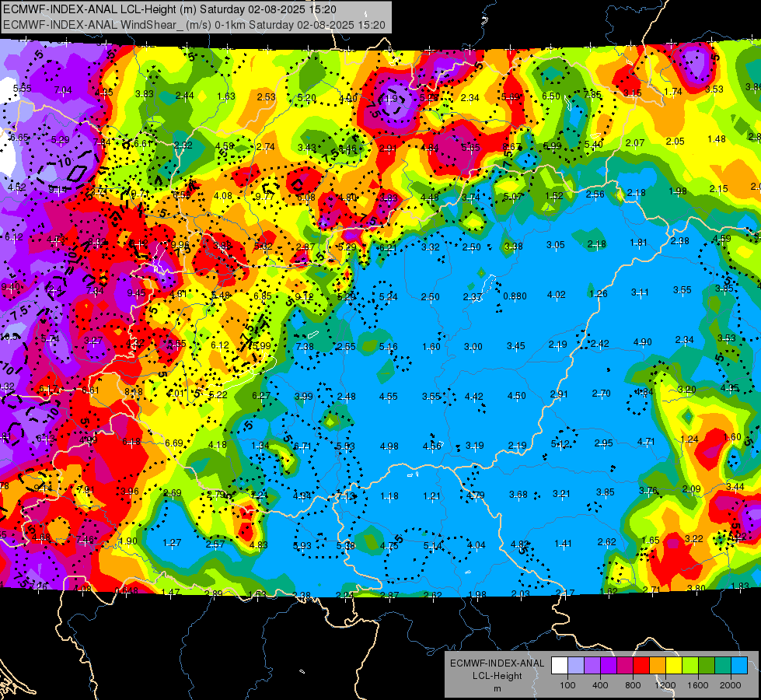
Task: Choose the dark green legend swatch
Action: tap(707, 666)
